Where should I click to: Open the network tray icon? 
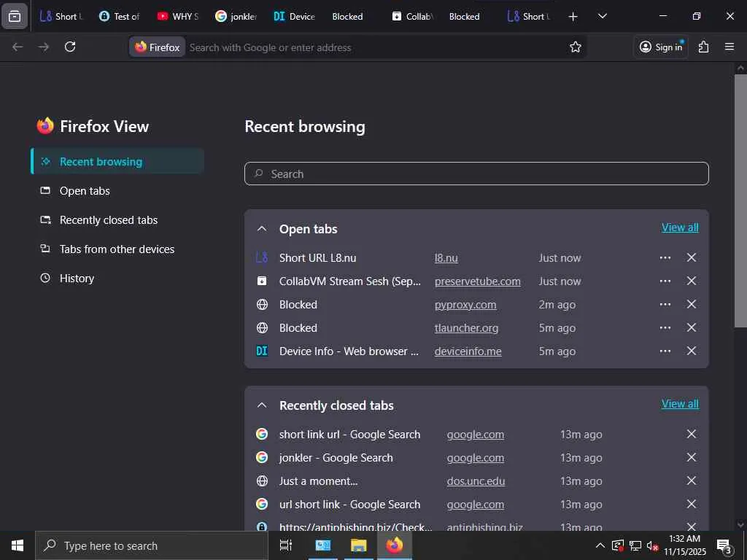[635, 545]
